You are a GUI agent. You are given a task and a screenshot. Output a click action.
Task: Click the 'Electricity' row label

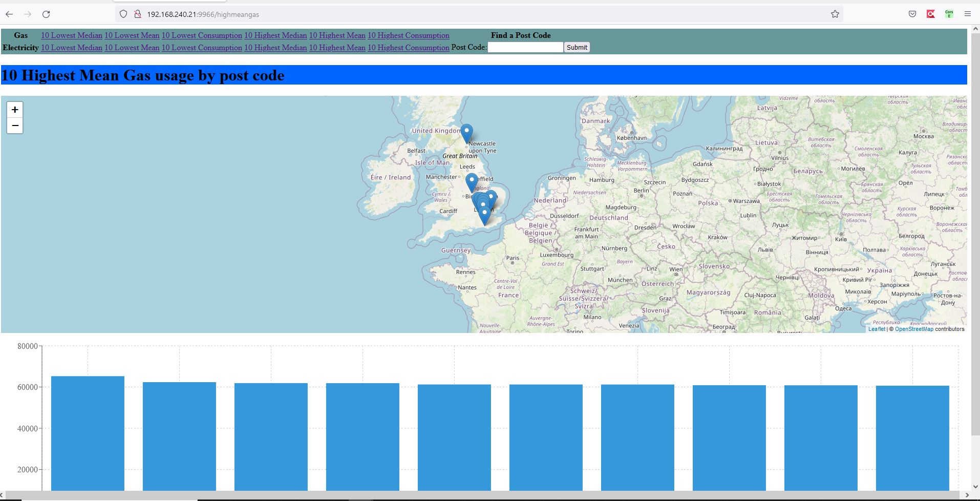(x=20, y=48)
